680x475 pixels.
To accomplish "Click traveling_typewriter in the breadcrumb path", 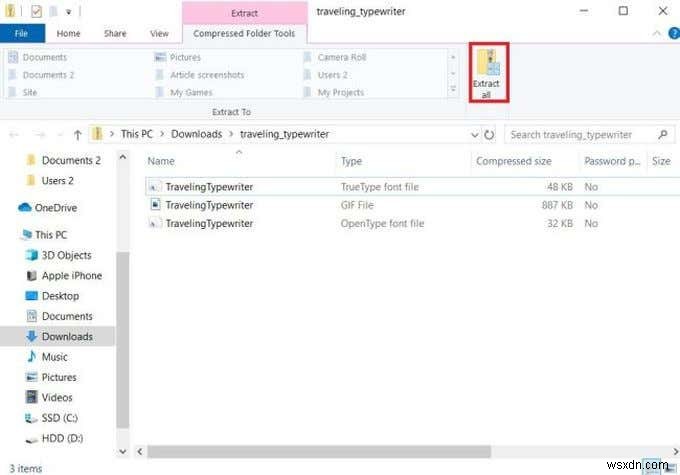I will tap(284, 134).
